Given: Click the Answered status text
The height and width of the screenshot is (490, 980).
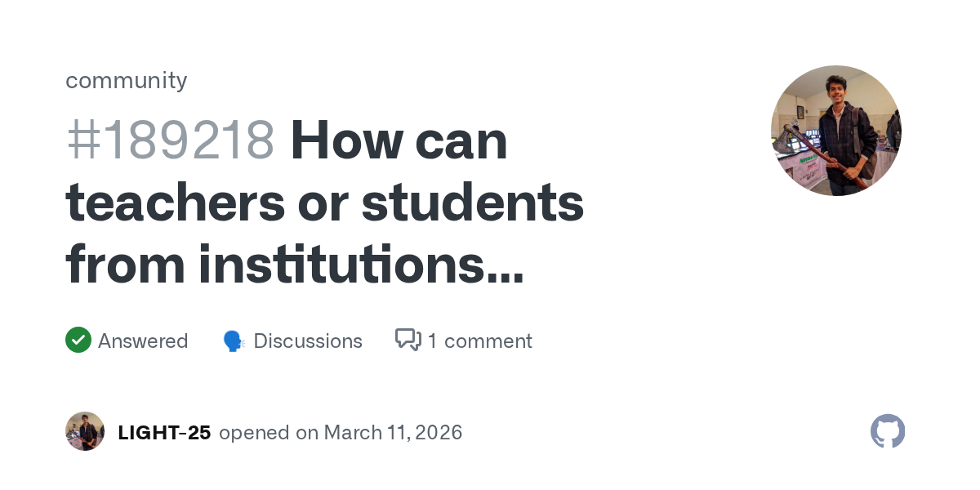Looking at the screenshot, I should 143,341.
